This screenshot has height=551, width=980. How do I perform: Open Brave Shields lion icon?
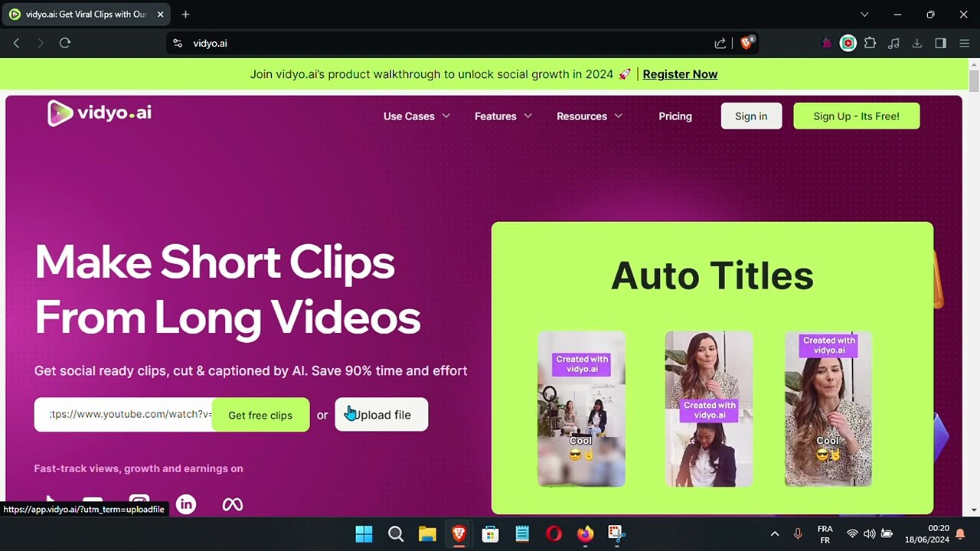(x=746, y=43)
